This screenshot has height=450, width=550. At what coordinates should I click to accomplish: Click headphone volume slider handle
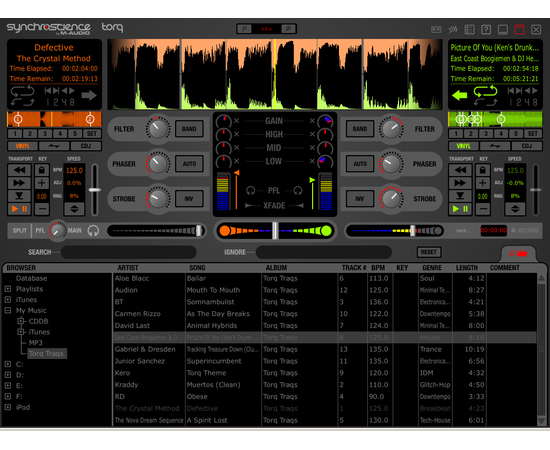199,231
